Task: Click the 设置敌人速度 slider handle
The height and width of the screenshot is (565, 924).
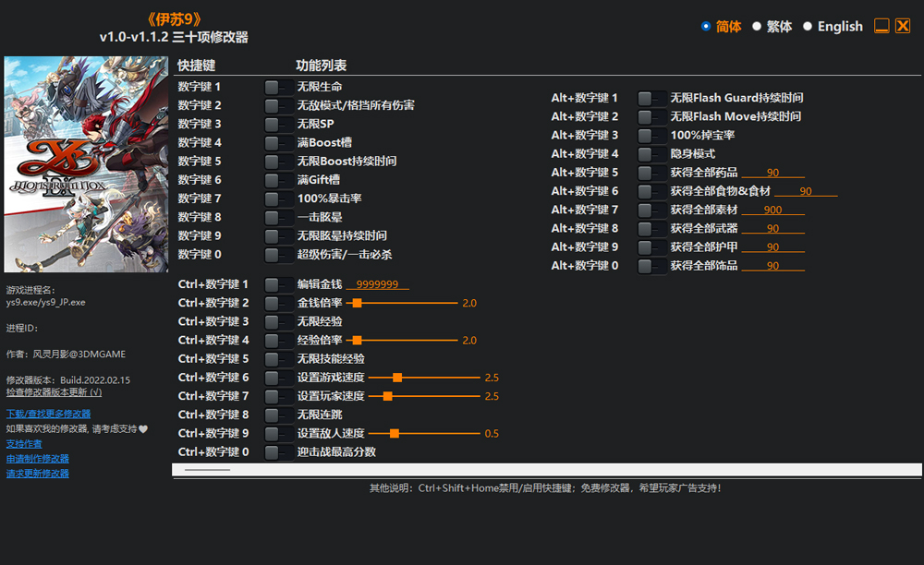Action: (395, 433)
